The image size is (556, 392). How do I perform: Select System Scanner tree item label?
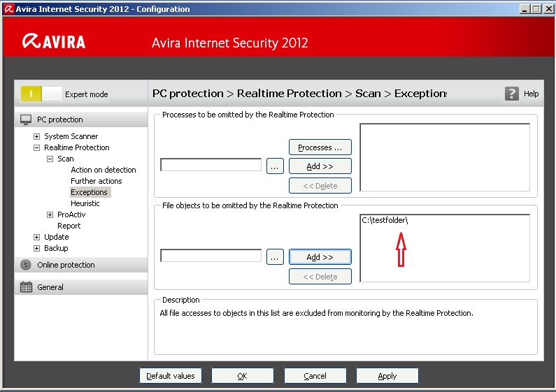click(71, 136)
